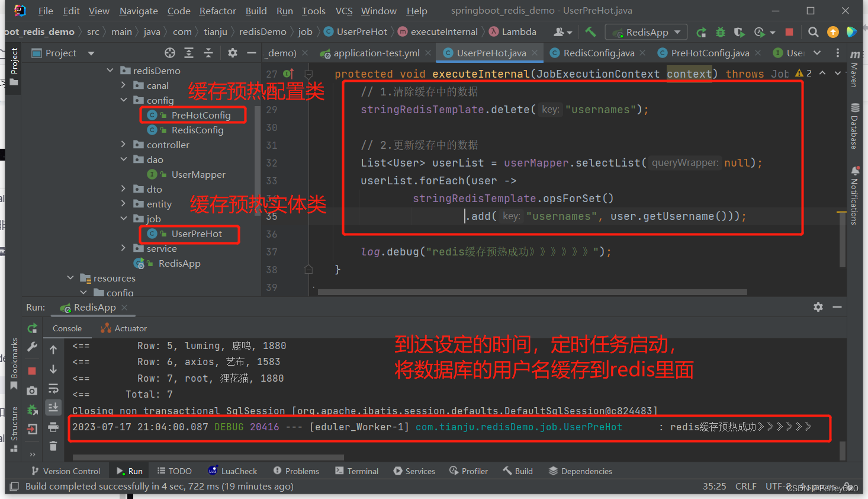The width and height of the screenshot is (868, 499).
Task: Click CRLF line separator in status bar
Action: (745, 486)
